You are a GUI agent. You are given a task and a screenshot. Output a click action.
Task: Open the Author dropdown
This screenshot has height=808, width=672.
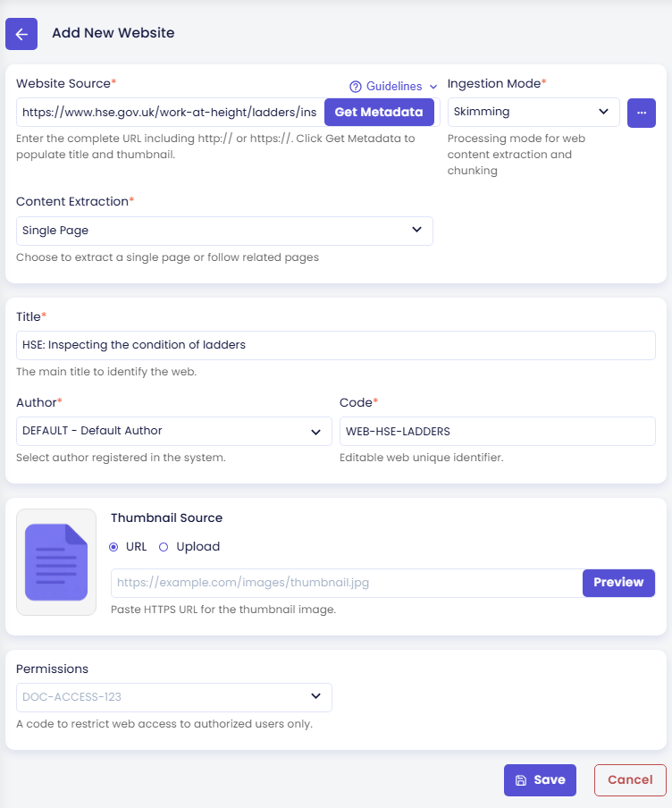tap(173, 432)
